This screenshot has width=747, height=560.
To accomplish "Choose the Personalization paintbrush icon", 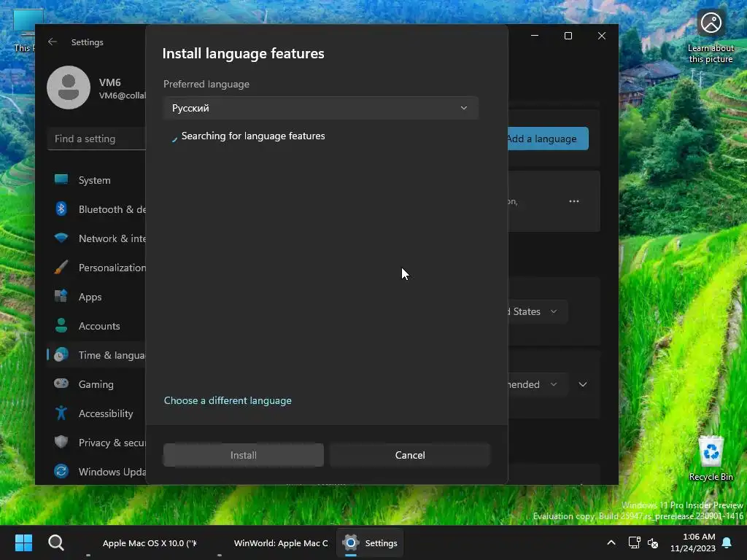I will 61,267.
